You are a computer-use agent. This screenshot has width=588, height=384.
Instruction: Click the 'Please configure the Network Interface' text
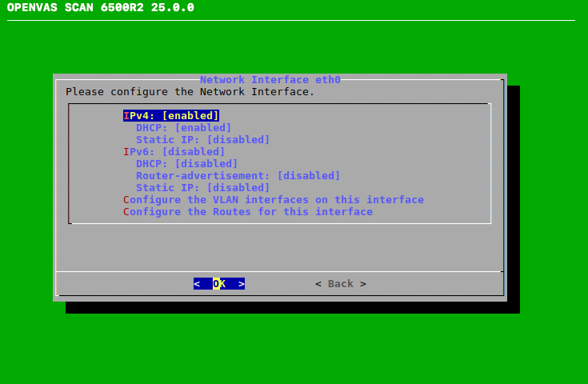pyautogui.click(x=190, y=92)
